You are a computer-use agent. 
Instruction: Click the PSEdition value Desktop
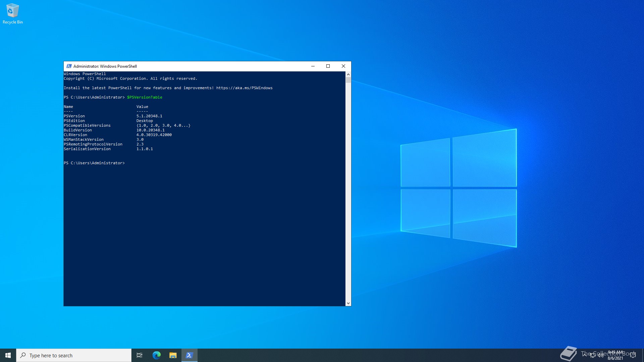pyautogui.click(x=145, y=121)
